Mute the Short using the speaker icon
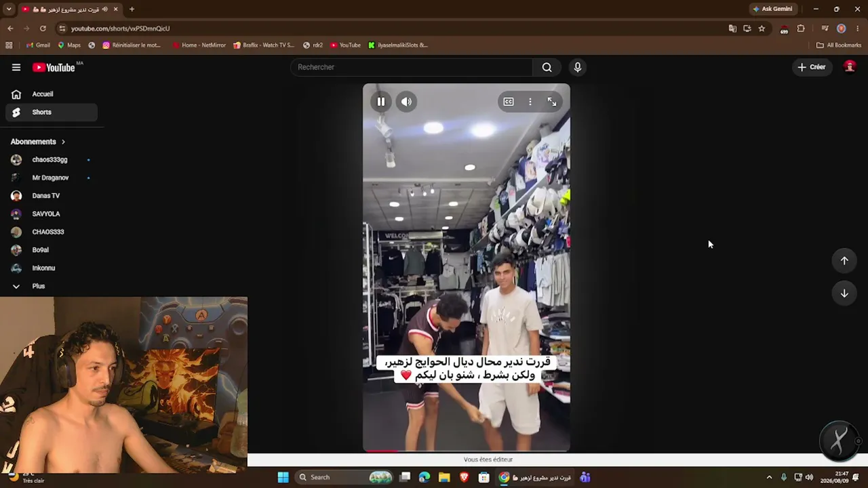Image resolution: width=868 pixels, height=488 pixels. 406,102
